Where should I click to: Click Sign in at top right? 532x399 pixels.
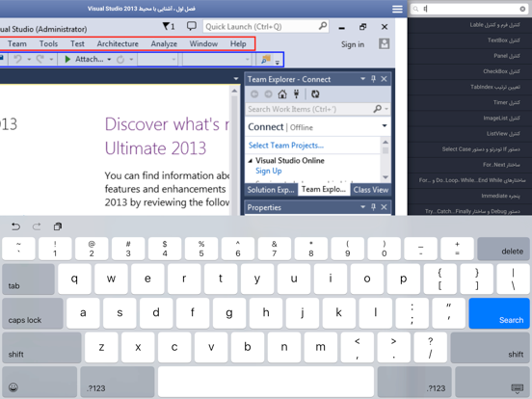coord(353,44)
